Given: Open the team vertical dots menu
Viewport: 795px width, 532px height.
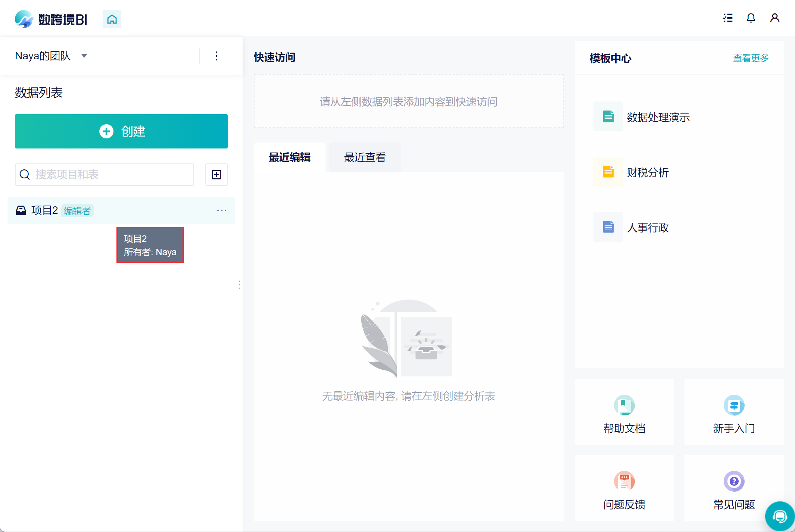Looking at the screenshot, I should [216, 56].
